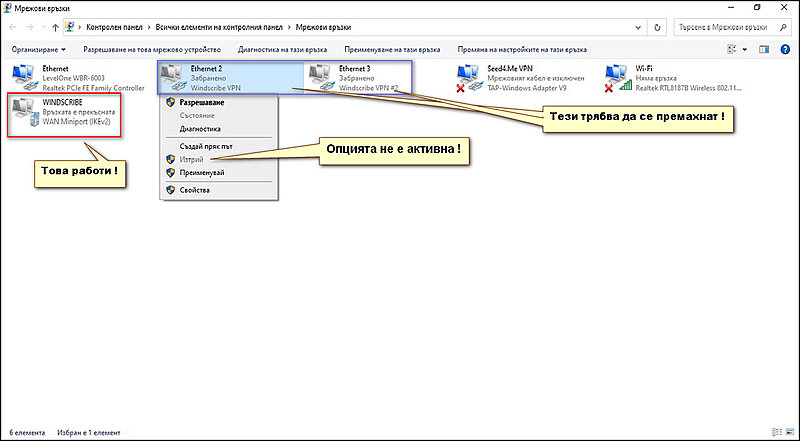Change the view layout icon
This screenshot has height=441, width=800.
click(x=733, y=50)
